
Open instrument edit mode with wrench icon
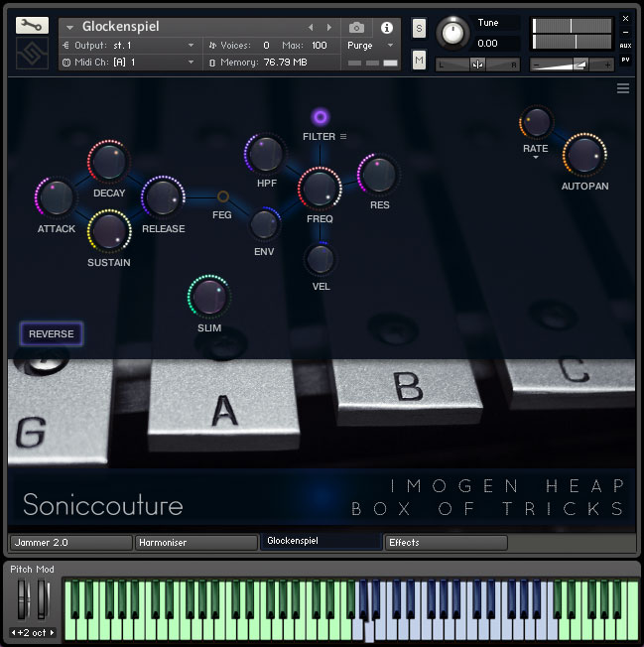(32, 26)
